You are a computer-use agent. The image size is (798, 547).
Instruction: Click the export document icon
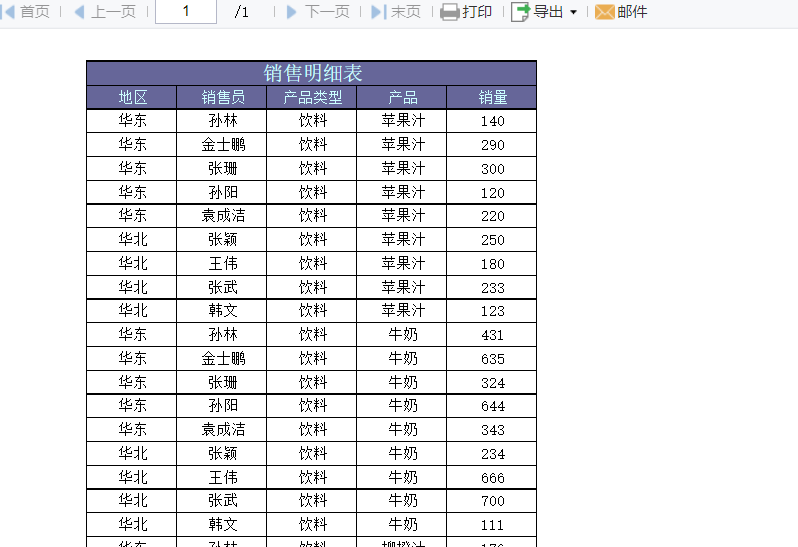pyautogui.click(x=521, y=12)
